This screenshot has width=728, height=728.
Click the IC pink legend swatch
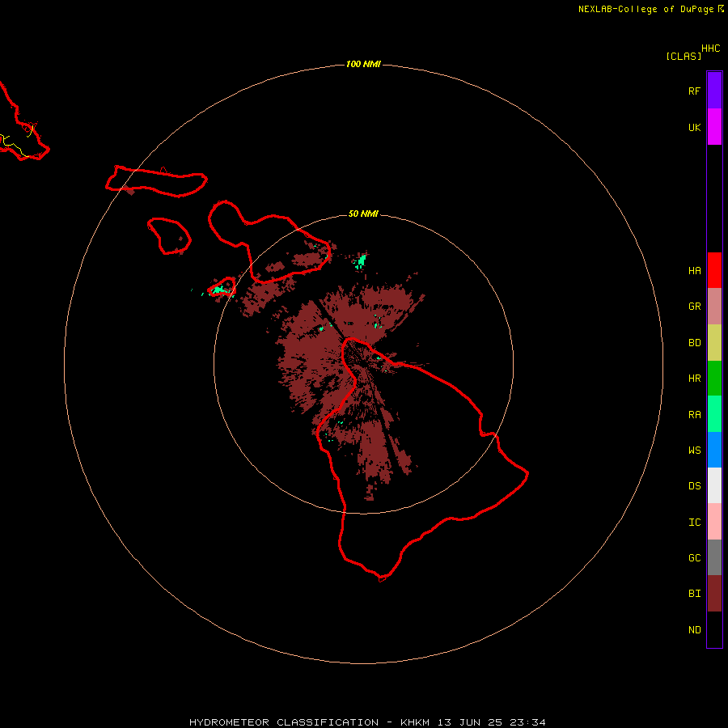(714, 522)
